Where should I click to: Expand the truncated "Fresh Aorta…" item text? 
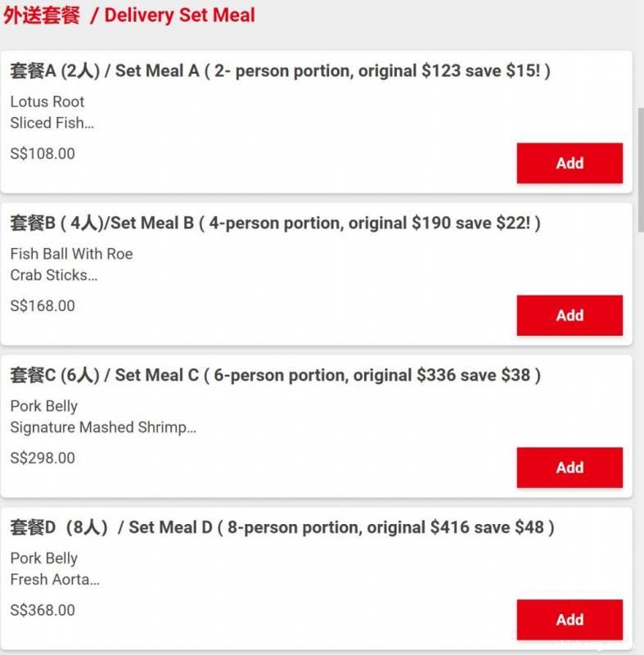click(x=55, y=580)
